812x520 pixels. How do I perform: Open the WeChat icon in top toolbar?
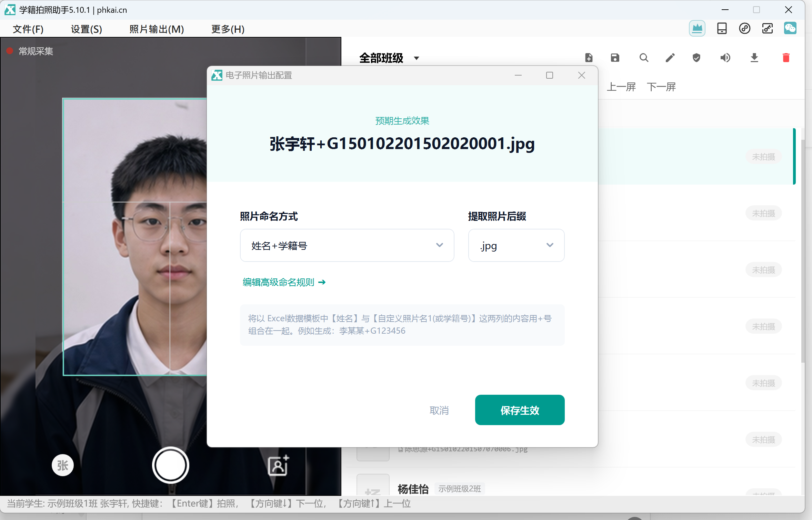coord(790,28)
